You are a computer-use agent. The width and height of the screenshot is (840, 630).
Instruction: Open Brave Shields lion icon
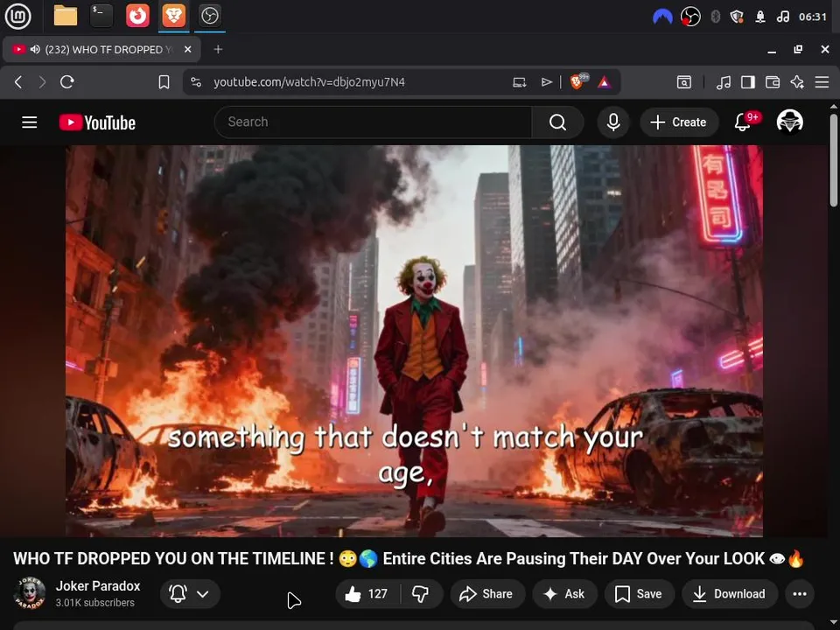(x=578, y=81)
